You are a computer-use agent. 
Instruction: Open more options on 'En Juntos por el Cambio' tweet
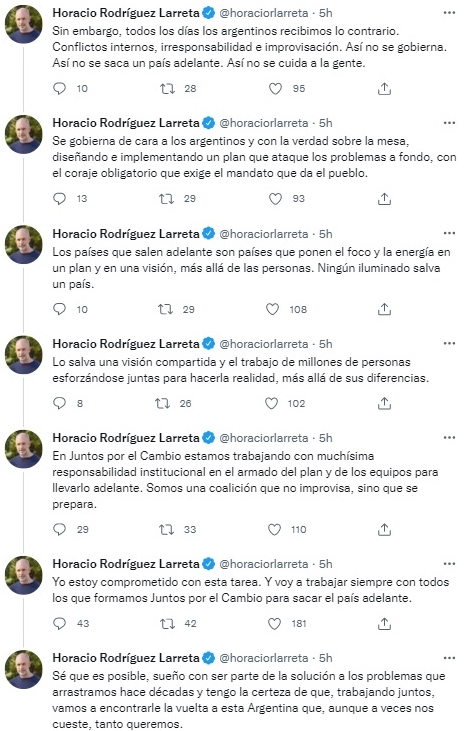(x=449, y=438)
